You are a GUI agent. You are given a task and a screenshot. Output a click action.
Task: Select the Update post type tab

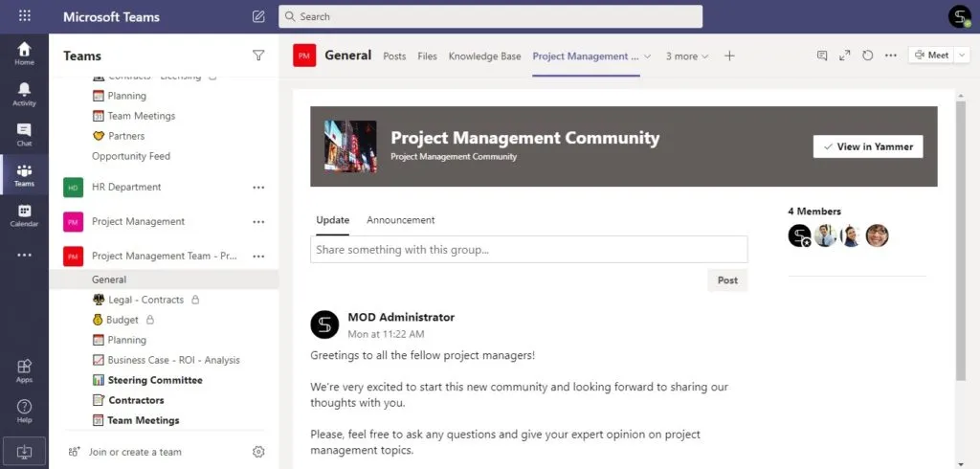click(332, 220)
